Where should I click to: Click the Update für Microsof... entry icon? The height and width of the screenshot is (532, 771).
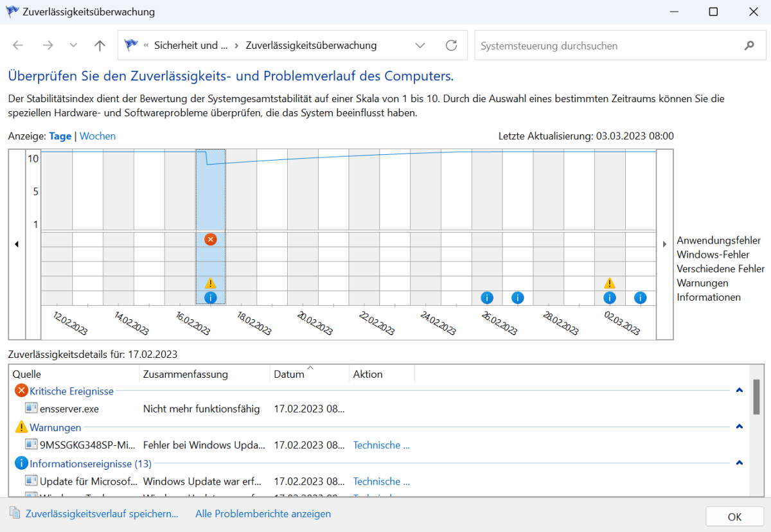(x=31, y=481)
